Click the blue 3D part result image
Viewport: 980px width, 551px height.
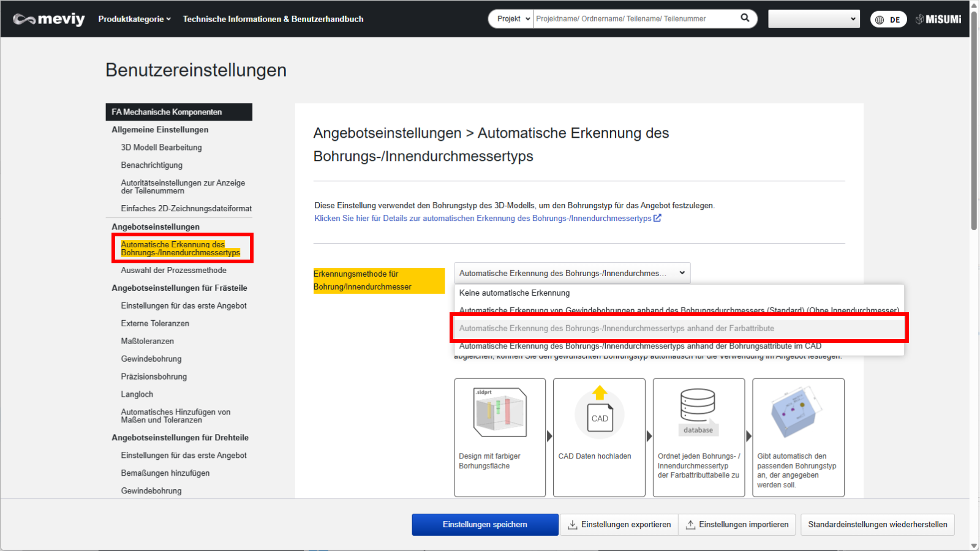796,411
